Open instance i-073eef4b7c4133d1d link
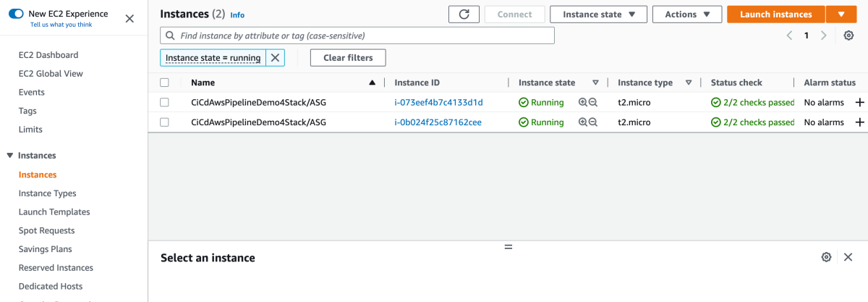This screenshot has height=302, width=868. [x=438, y=103]
